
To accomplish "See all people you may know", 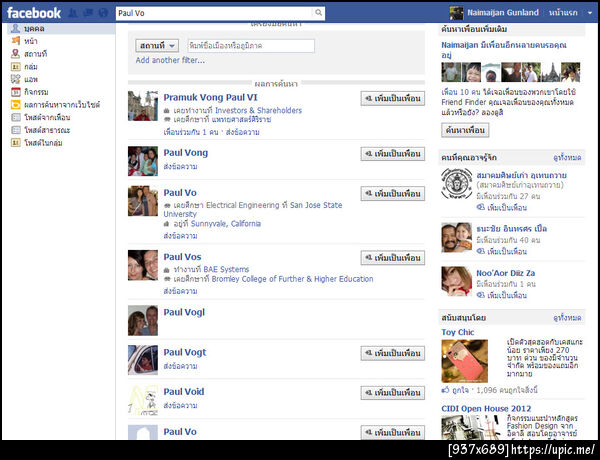I will (x=567, y=157).
